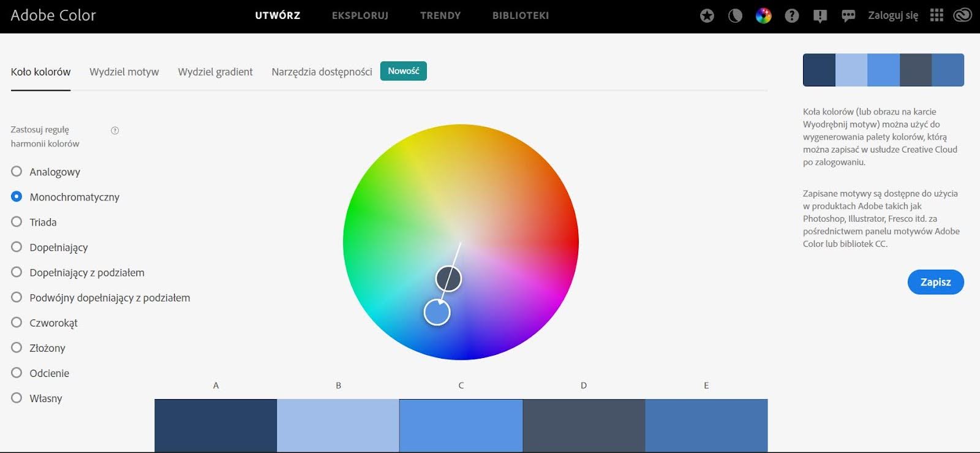Switch to the Wydziel motyw tab

pyautogui.click(x=124, y=72)
